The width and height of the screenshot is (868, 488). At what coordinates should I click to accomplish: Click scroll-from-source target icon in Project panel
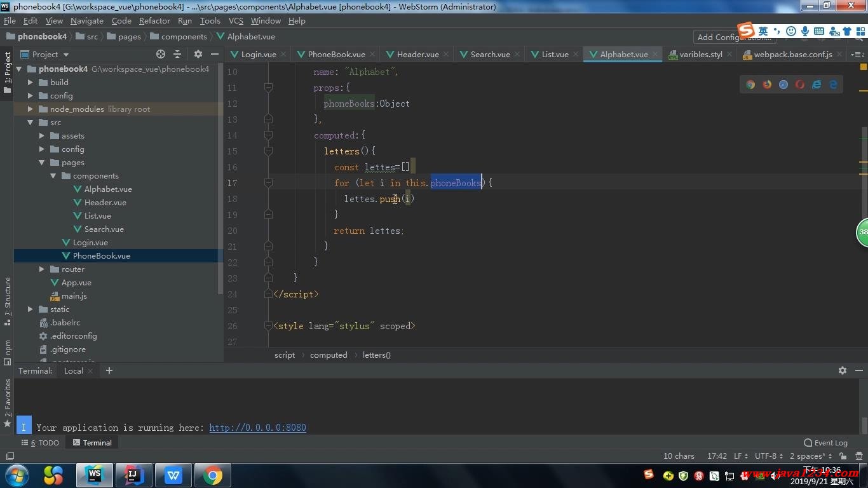161,54
